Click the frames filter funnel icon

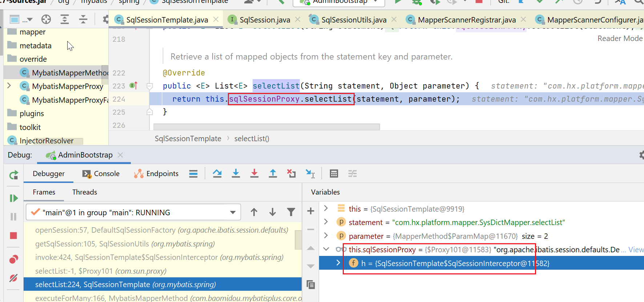click(x=291, y=212)
